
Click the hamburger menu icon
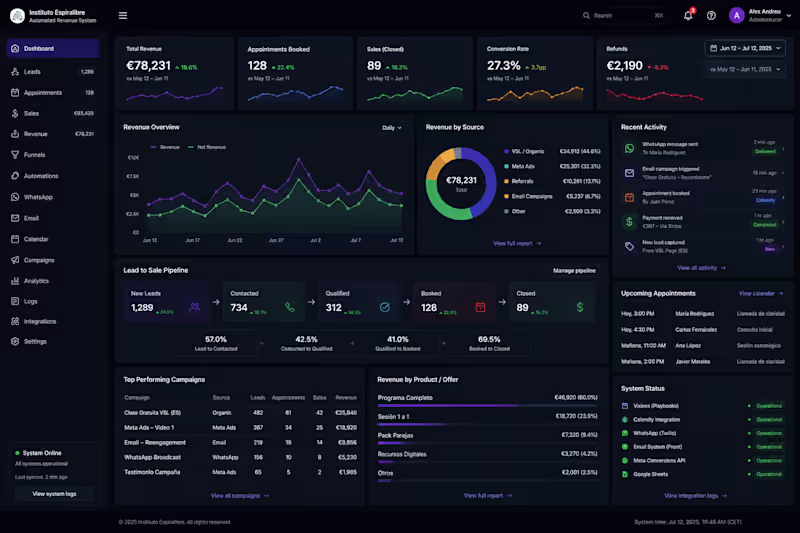point(123,16)
